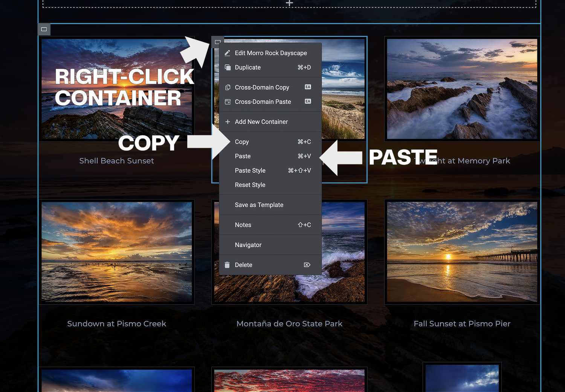565x392 pixels.
Task: Choose Save as Template
Action: pyautogui.click(x=259, y=205)
